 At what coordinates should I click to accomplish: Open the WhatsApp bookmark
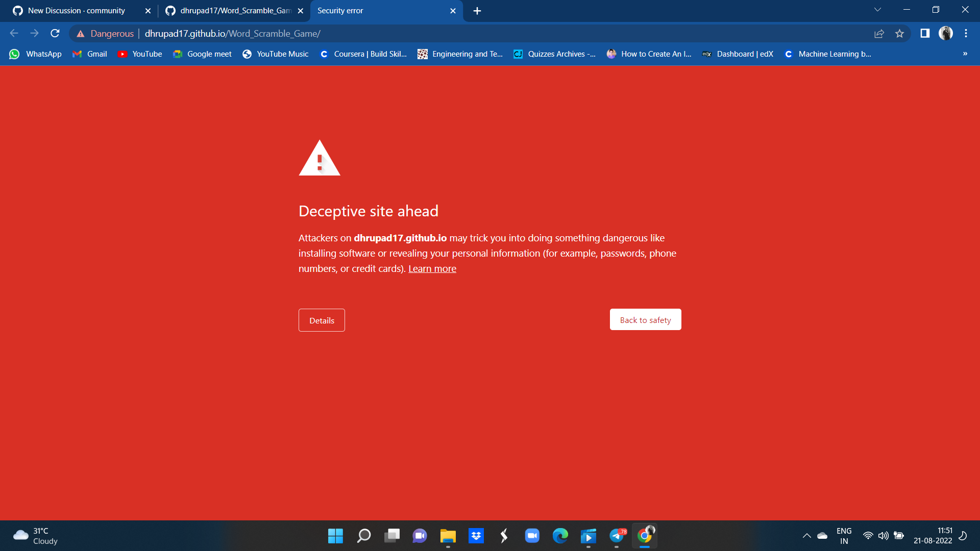click(x=35, y=54)
